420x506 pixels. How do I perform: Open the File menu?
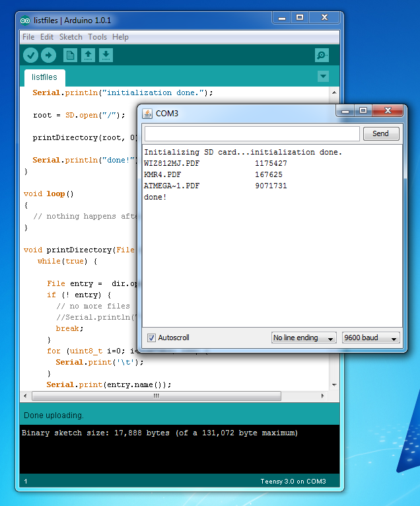click(x=28, y=37)
